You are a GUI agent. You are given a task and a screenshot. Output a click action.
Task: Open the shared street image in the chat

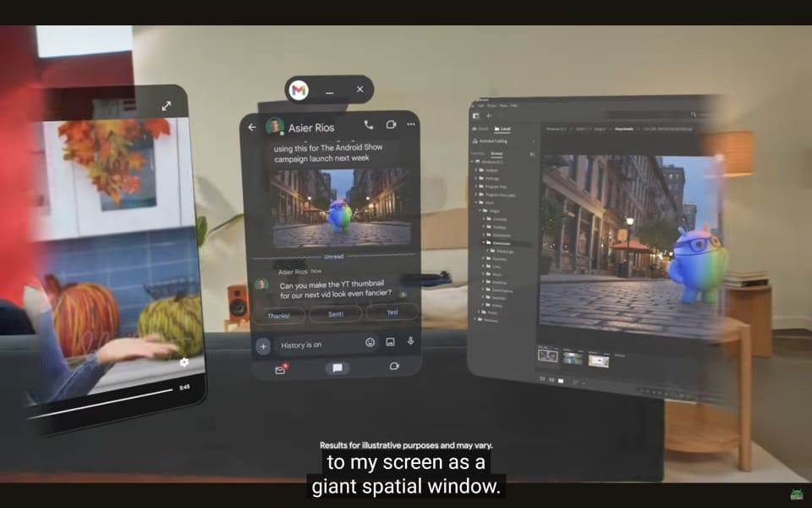[x=341, y=208]
